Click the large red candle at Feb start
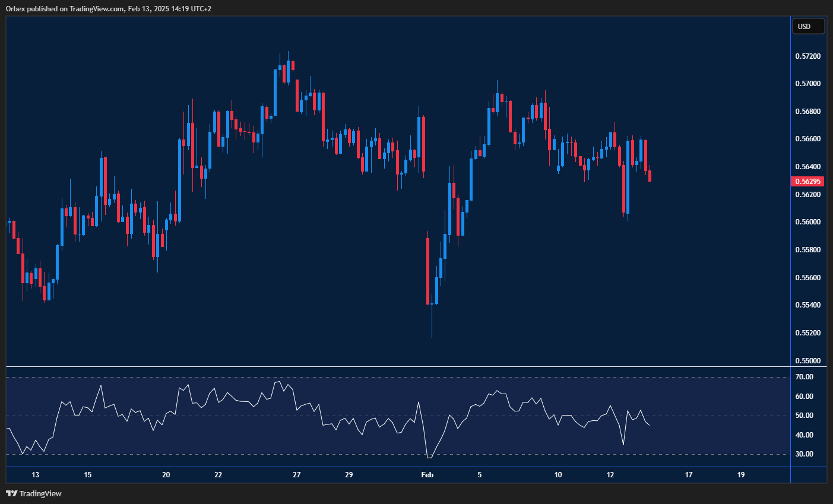833x504 pixels. [428, 271]
